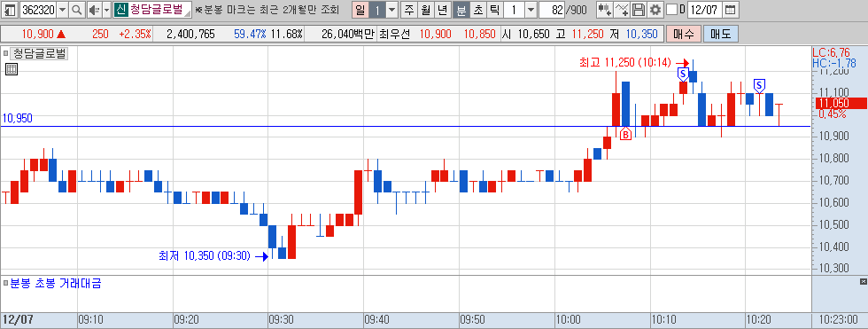Open the data table grid icon in chart
Viewport: 868px width, 329px height.
pyautogui.click(x=11, y=69)
